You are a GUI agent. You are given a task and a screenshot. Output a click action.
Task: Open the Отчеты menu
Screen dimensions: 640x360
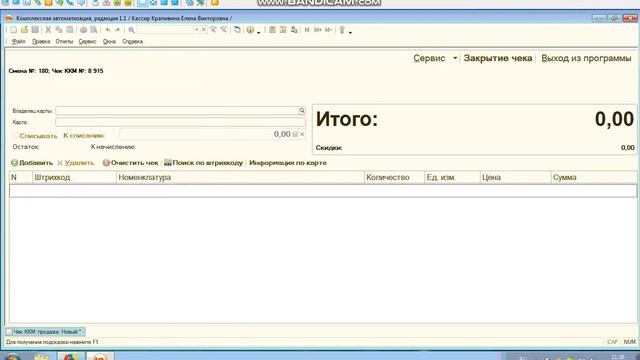tap(64, 42)
